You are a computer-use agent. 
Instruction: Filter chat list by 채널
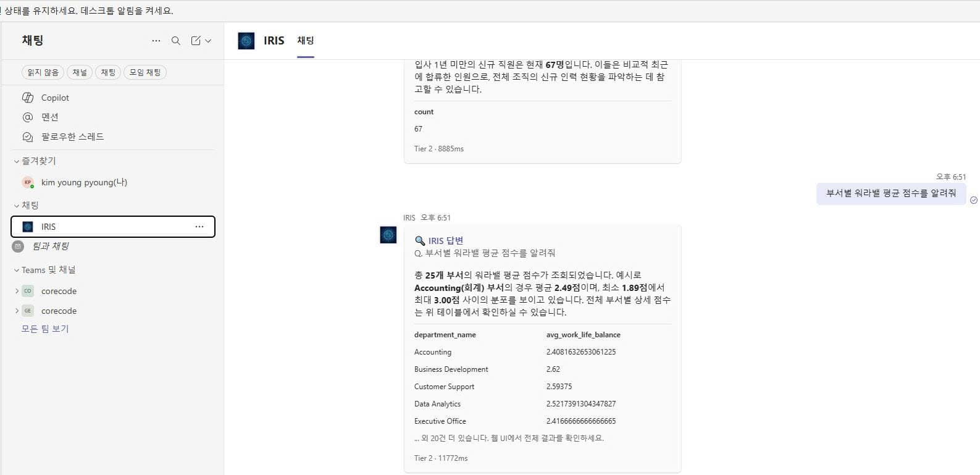click(x=80, y=72)
